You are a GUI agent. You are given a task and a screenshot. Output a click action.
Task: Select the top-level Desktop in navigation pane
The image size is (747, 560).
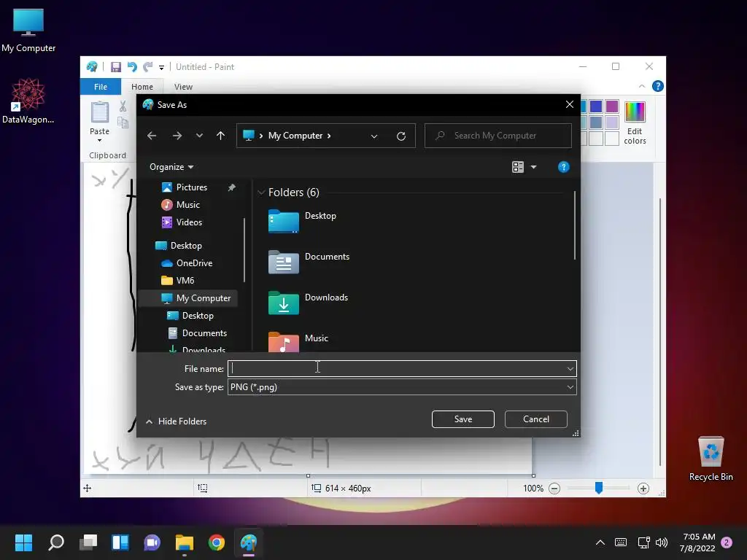(186, 246)
